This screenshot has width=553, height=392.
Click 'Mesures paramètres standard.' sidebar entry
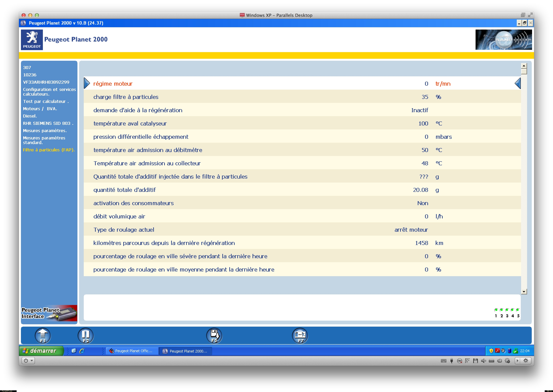[44, 140]
